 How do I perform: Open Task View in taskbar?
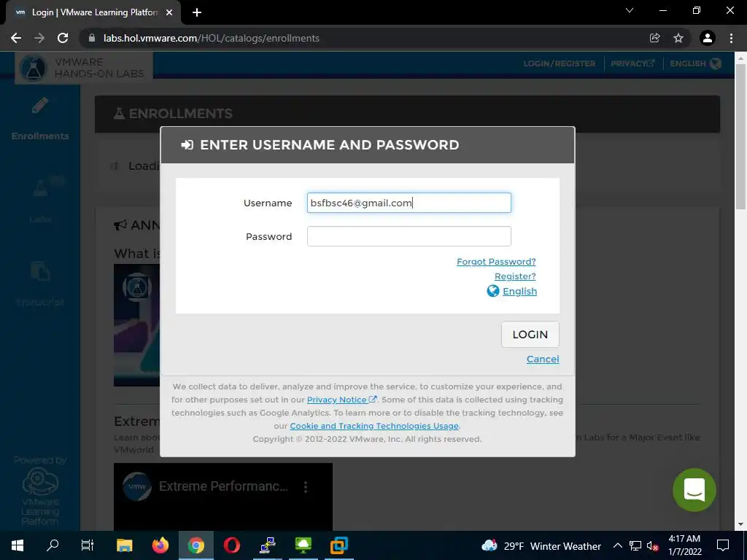point(88,545)
